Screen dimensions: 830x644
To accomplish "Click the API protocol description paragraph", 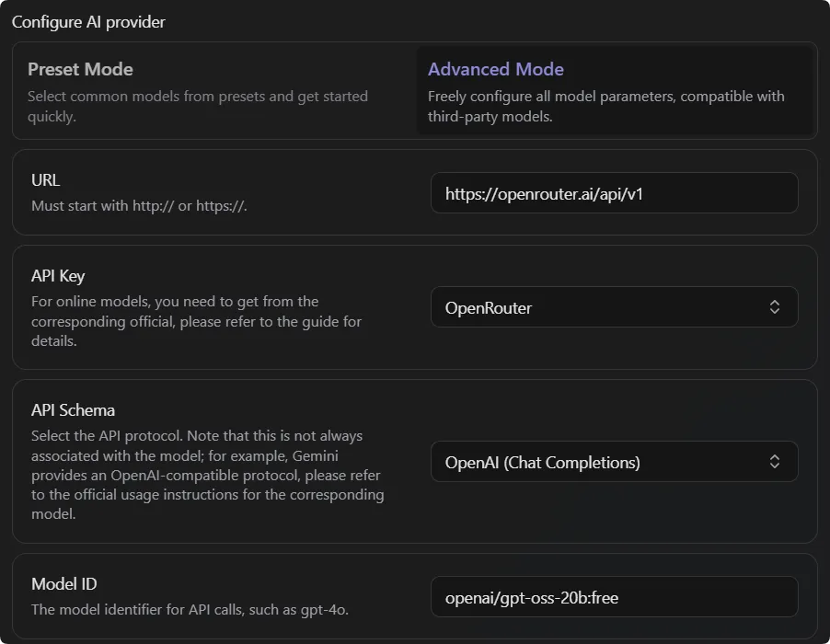I will (207, 475).
